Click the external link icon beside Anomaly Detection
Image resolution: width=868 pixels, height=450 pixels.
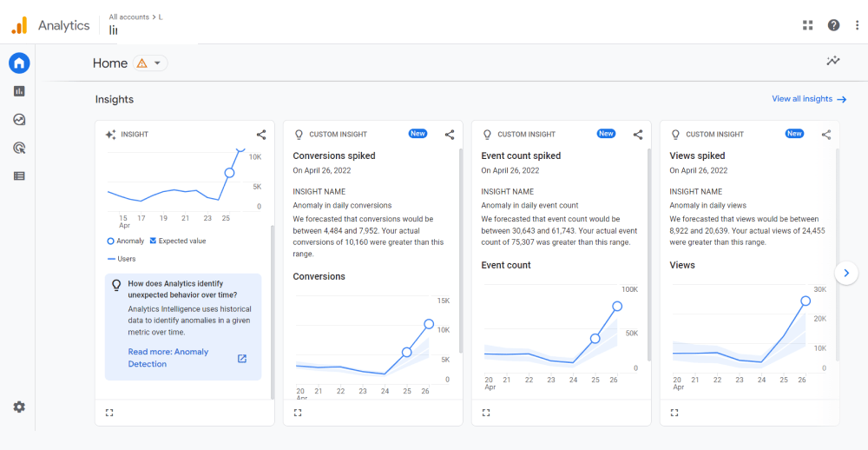(x=242, y=359)
